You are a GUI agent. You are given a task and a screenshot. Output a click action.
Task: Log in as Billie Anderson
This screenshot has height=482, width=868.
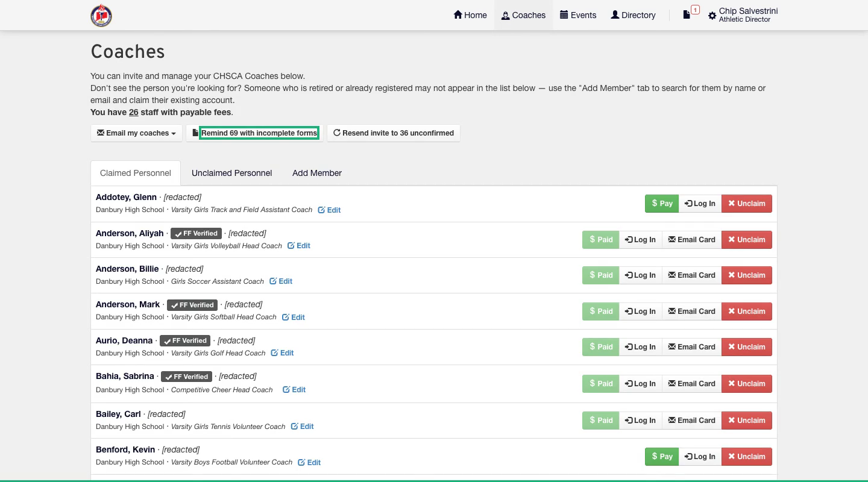[640, 275]
